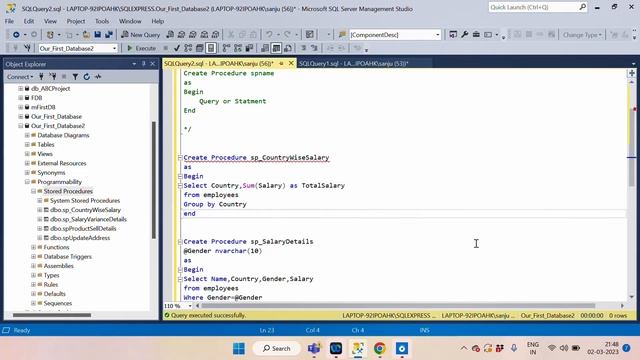Click the Properties wrench icon
Screen dimensions: 640x360
[x=464, y=35]
